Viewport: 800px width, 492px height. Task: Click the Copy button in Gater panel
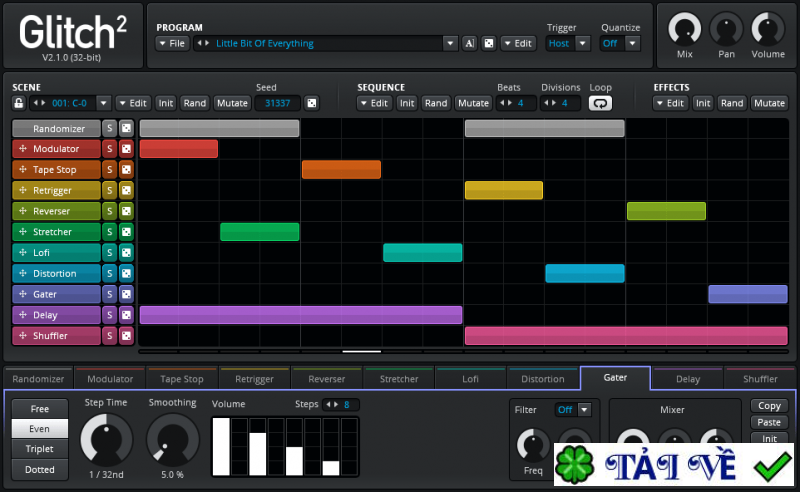pos(769,406)
